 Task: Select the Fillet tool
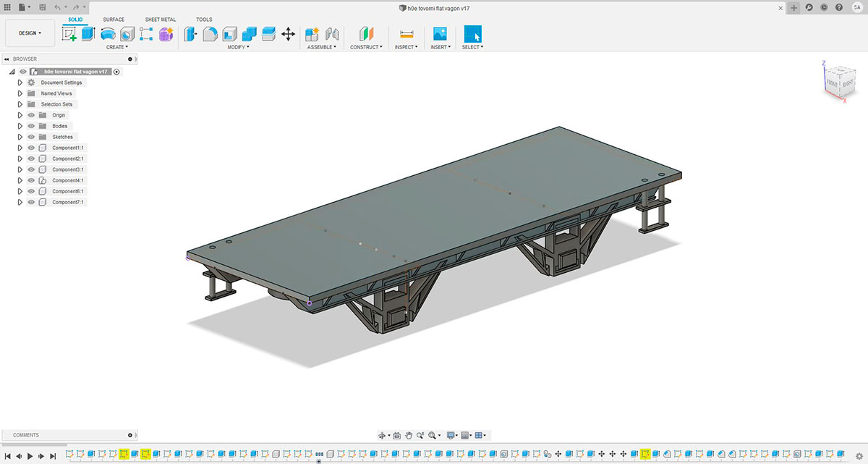(210, 33)
